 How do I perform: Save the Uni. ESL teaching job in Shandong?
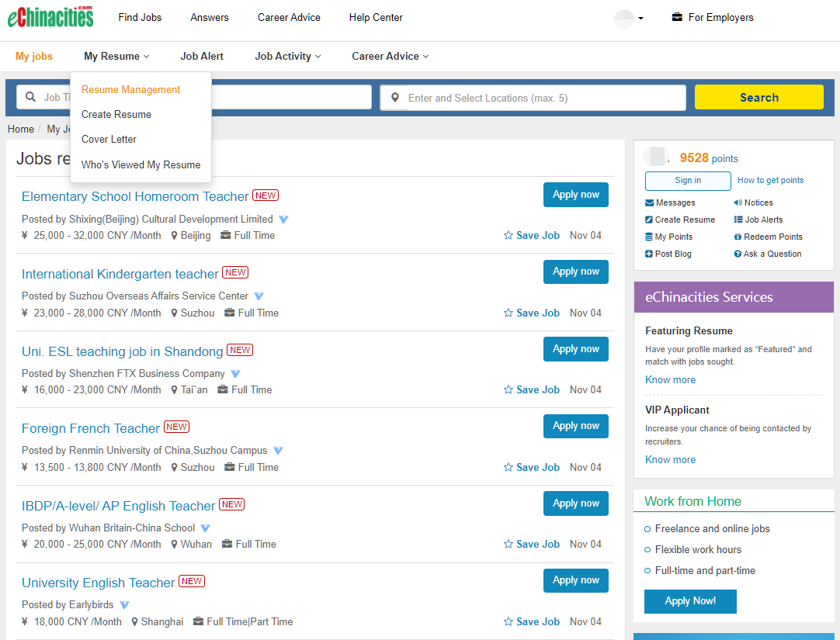point(532,390)
